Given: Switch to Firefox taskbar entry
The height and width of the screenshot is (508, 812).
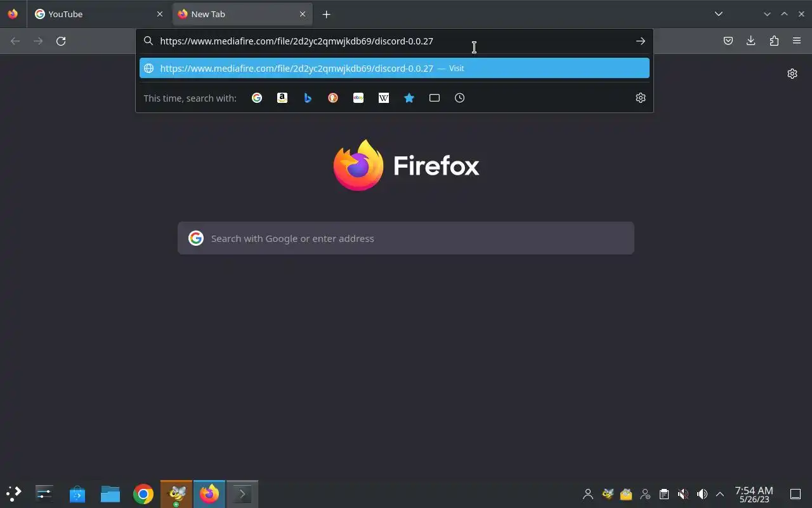Looking at the screenshot, I should click(x=209, y=493).
